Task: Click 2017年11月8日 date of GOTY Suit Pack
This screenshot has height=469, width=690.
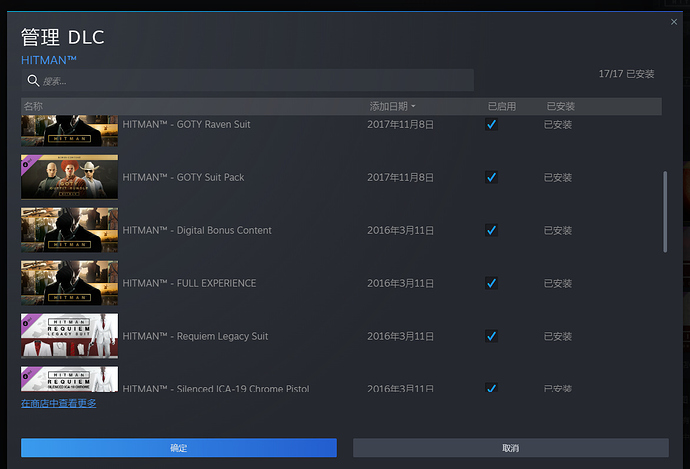Action: [400, 177]
